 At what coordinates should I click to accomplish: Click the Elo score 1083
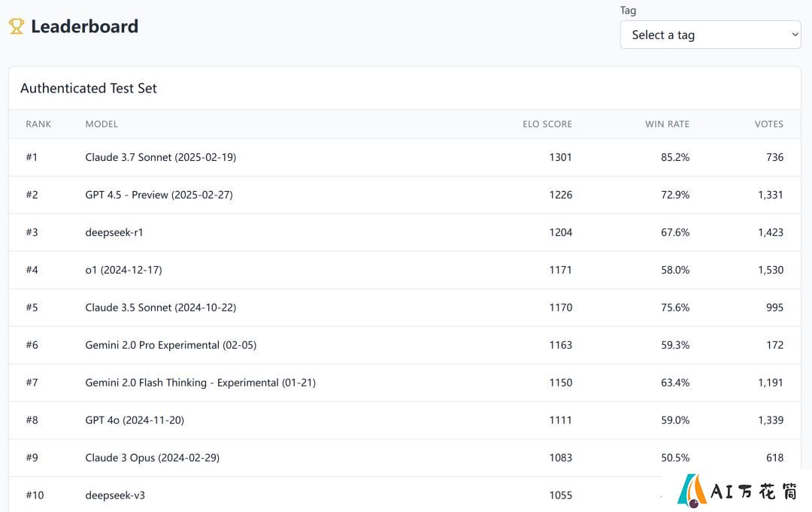tap(560, 458)
